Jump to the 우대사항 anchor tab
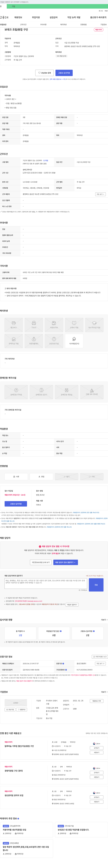Screen dimensions: 108x868 coord(43,25)
